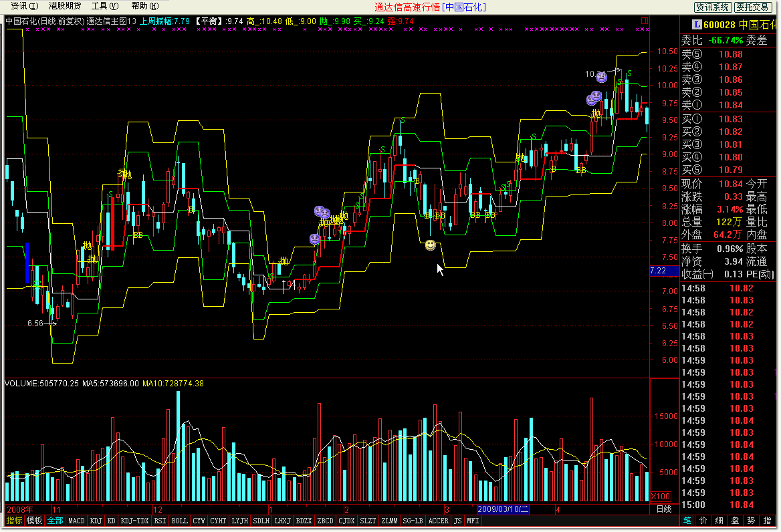
Task: Click the 委托交易 button
Action: (753, 7)
